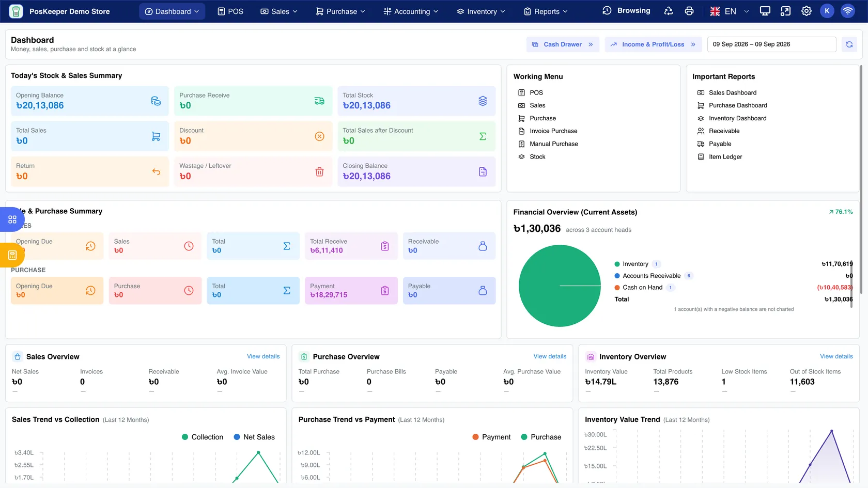
Task: Click the fullscreen expand icon in top bar
Action: (786, 11)
